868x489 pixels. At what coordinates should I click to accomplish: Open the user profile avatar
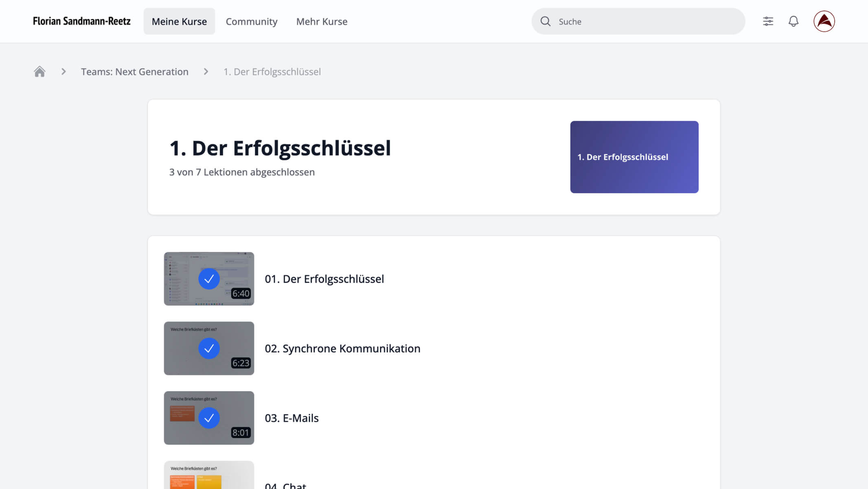824,21
